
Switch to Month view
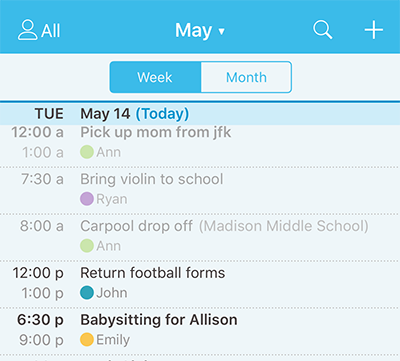[x=246, y=77]
